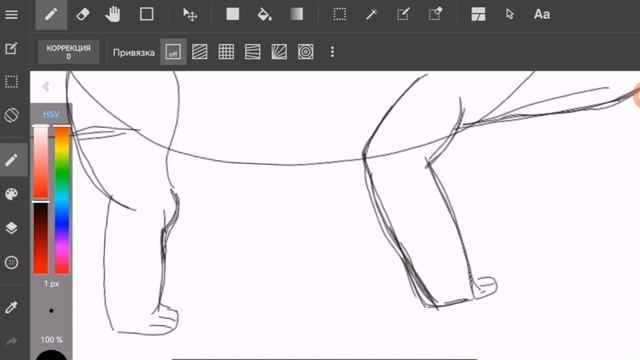Select the Move tool
Screen dimensions: 640x360
click(190, 15)
